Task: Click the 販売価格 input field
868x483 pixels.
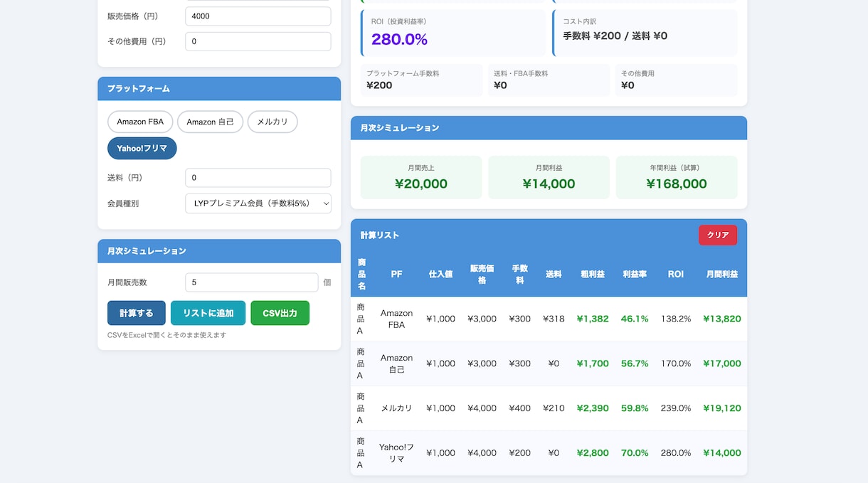Action: [x=258, y=16]
